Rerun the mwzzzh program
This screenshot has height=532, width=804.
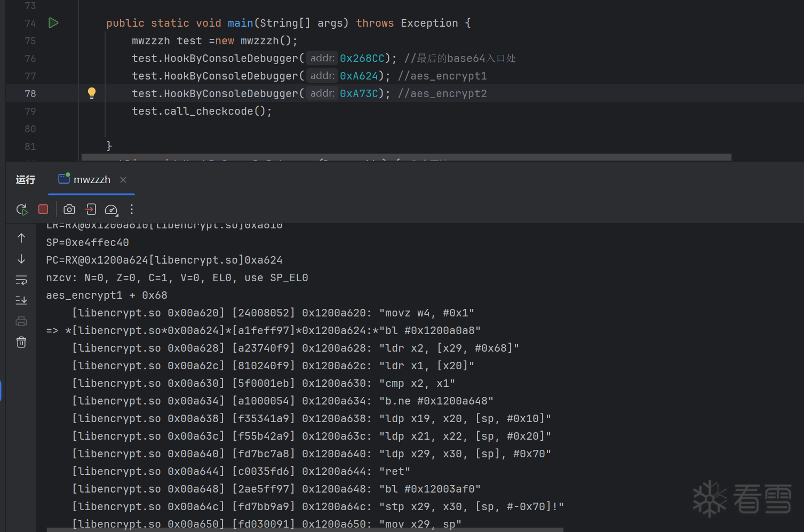[22, 210]
